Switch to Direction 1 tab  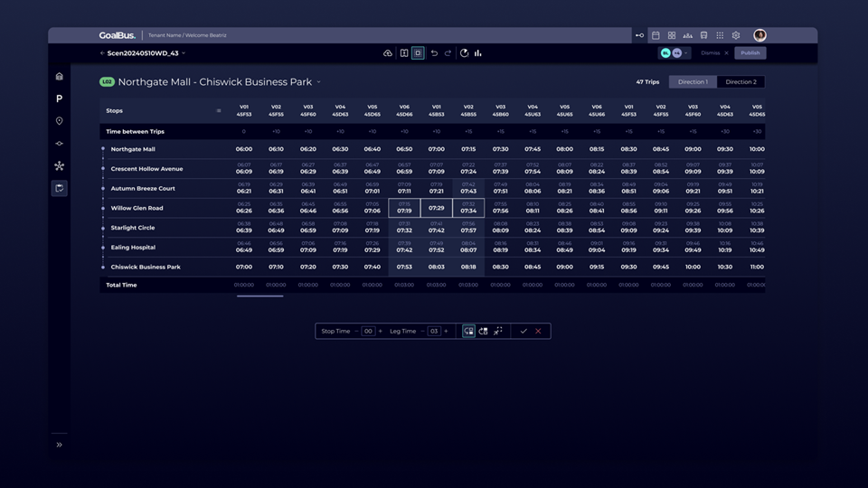tap(693, 82)
